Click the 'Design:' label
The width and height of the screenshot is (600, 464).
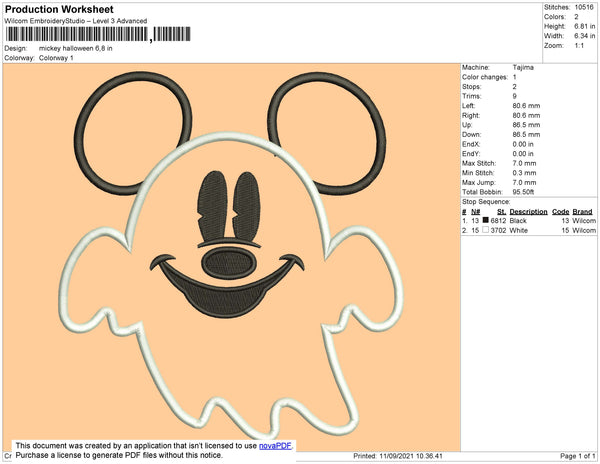[x=16, y=49]
